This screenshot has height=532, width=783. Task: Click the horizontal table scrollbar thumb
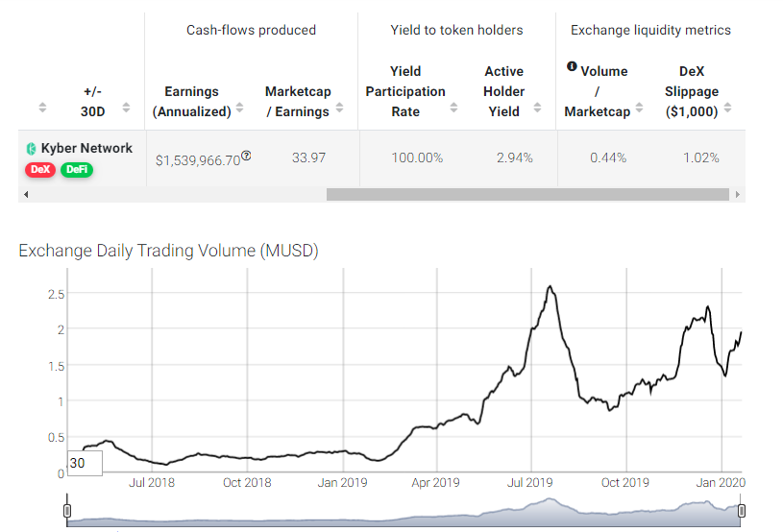(527, 195)
